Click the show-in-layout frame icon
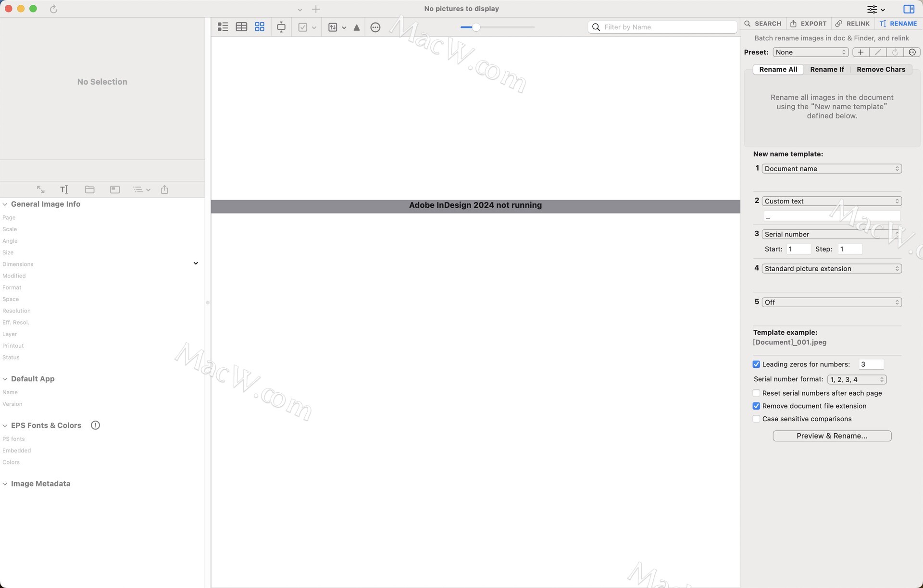923x588 pixels. [x=281, y=27]
